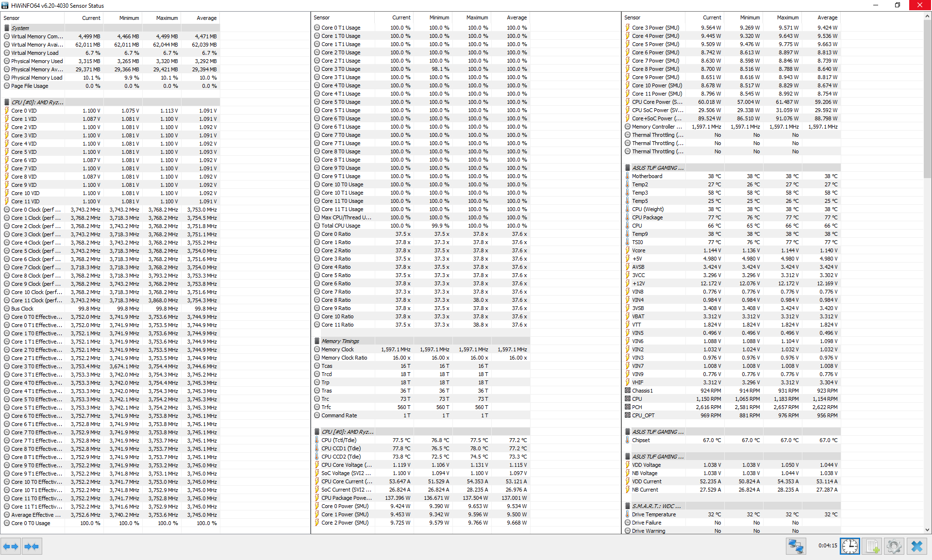Select the CPU Package Power row

[x=347, y=498]
